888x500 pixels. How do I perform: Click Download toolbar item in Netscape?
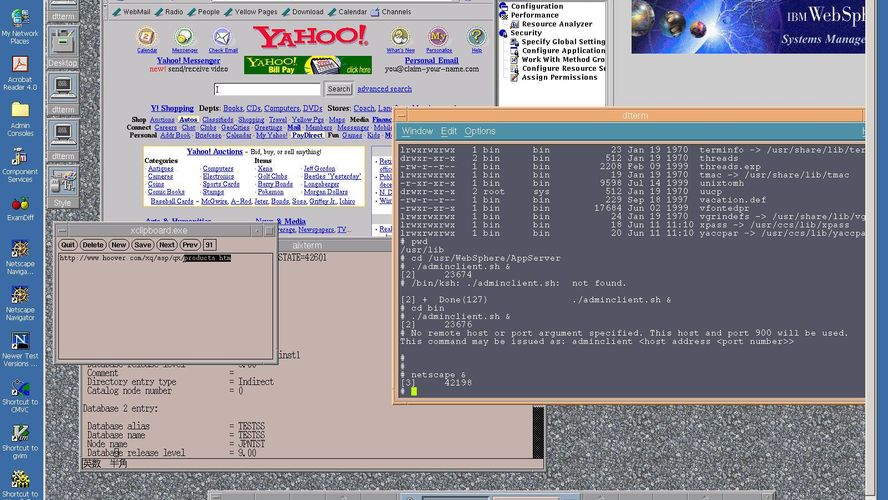pyautogui.click(x=302, y=11)
